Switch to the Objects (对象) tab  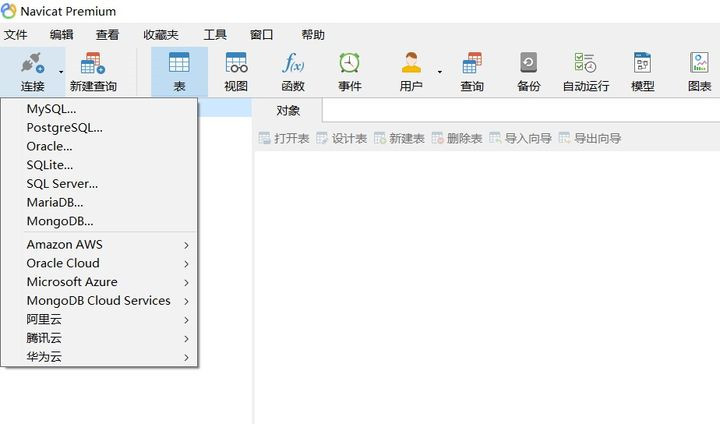click(288, 111)
